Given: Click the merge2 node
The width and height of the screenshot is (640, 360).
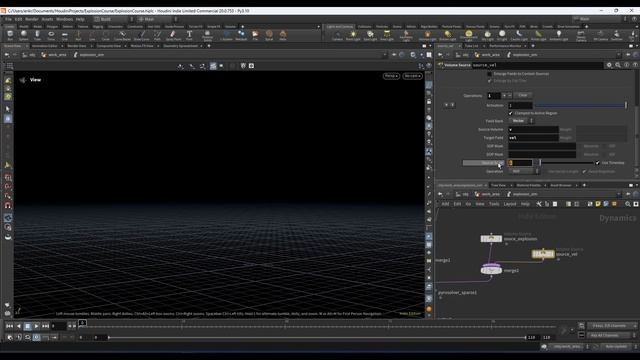Looking at the screenshot, I should coord(491,270).
